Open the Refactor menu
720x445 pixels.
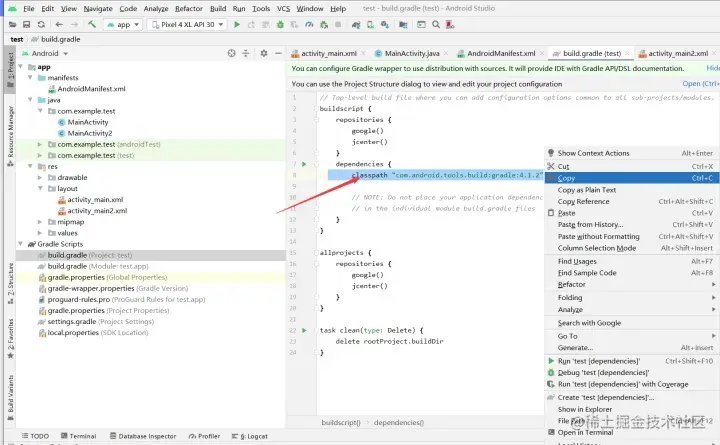188,8
